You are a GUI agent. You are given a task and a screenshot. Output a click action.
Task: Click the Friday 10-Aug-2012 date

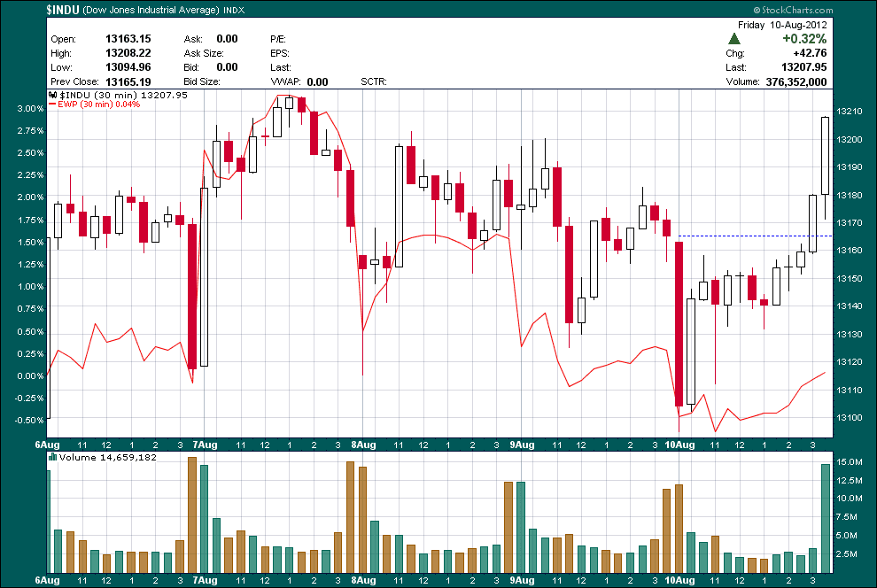pyautogui.click(x=782, y=25)
